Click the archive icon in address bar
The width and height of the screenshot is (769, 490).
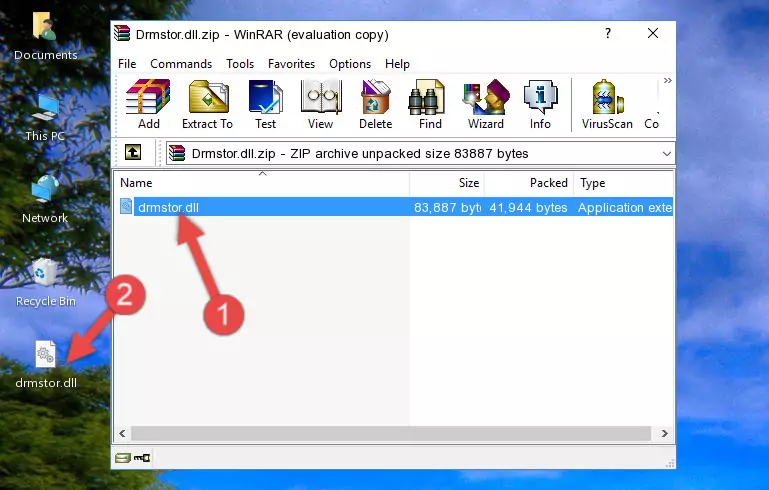[x=177, y=154]
